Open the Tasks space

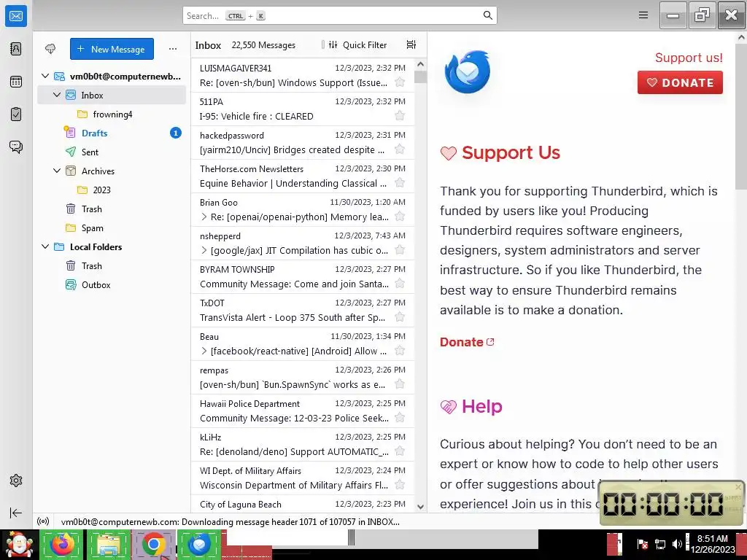click(x=16, y=114)
